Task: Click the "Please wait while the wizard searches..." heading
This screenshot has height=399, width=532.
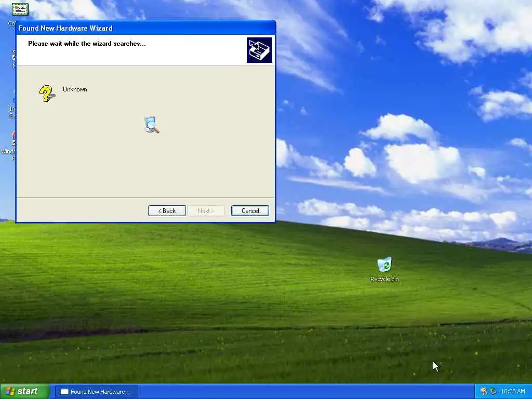Action: [x=87, y=44]
